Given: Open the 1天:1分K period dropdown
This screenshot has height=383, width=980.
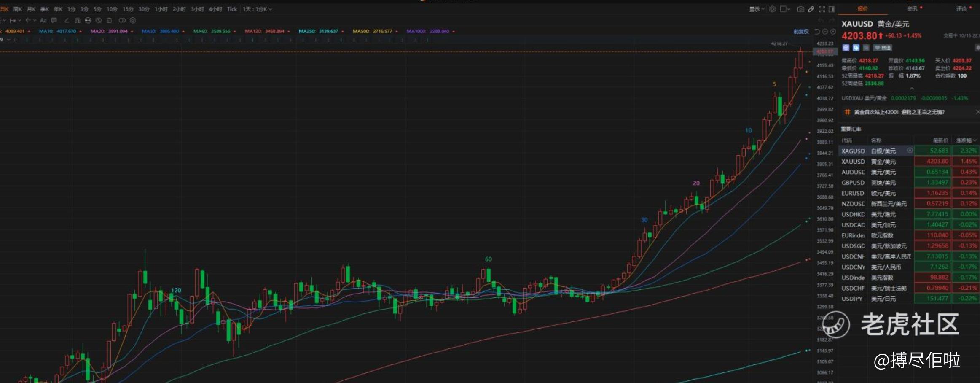Looking at the screenshot, I should click(x=257, y=9).
